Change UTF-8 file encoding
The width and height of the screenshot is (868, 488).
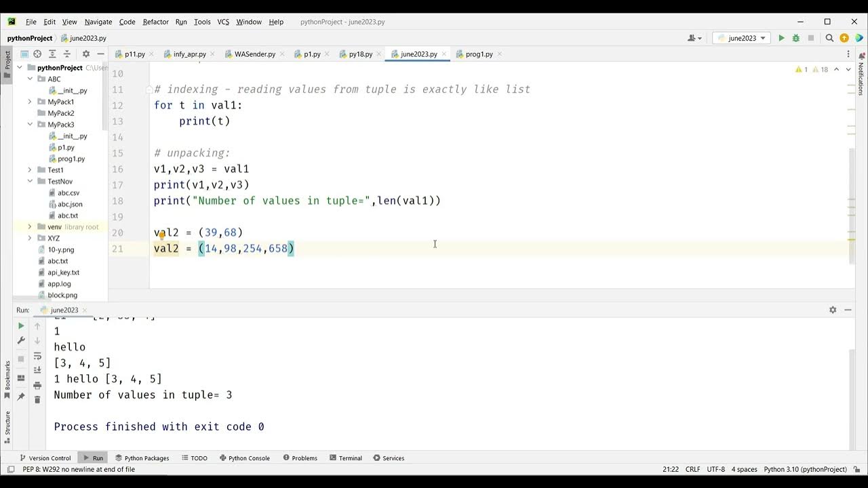point(715,469)
